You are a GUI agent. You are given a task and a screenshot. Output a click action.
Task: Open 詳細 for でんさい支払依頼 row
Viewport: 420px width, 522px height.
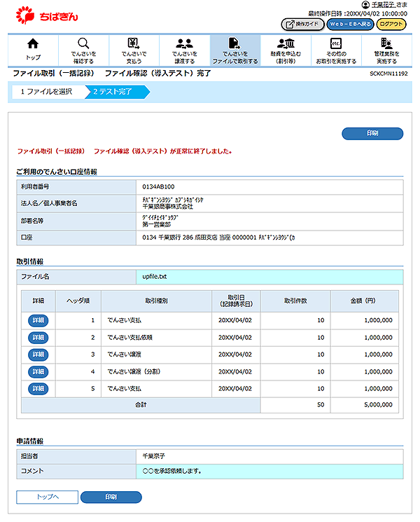coord(38,338)
